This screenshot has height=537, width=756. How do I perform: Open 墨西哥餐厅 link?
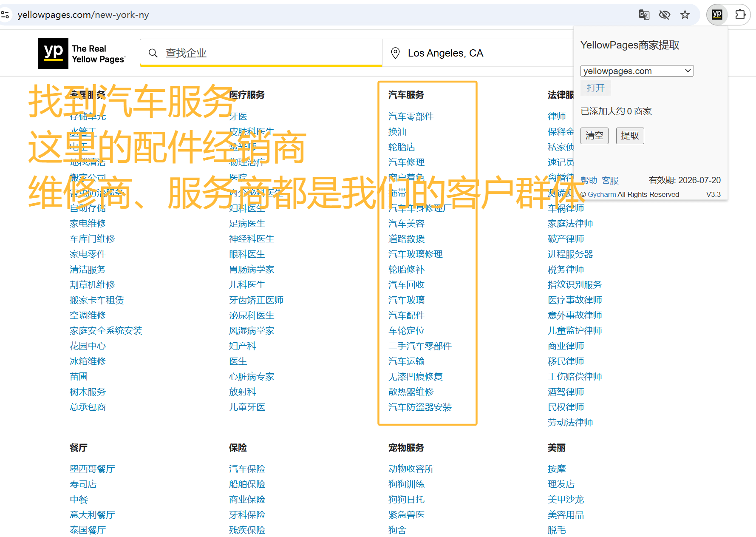coord(92,469)
